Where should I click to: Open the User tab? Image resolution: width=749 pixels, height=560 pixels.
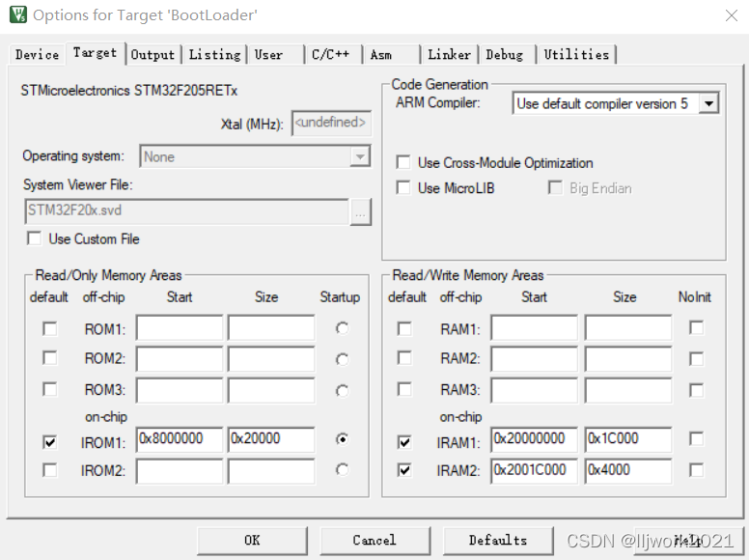[x=275, y=54]
